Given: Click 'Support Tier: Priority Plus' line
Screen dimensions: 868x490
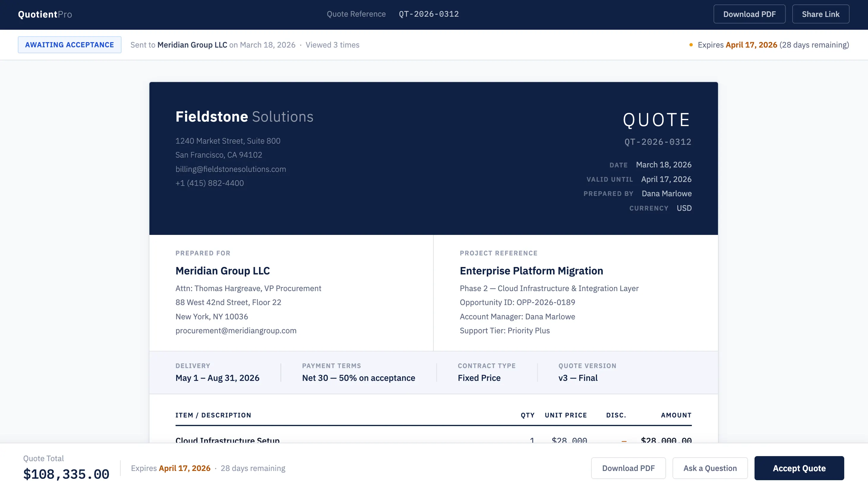Looking at the screenshot, I should (504, 331).
